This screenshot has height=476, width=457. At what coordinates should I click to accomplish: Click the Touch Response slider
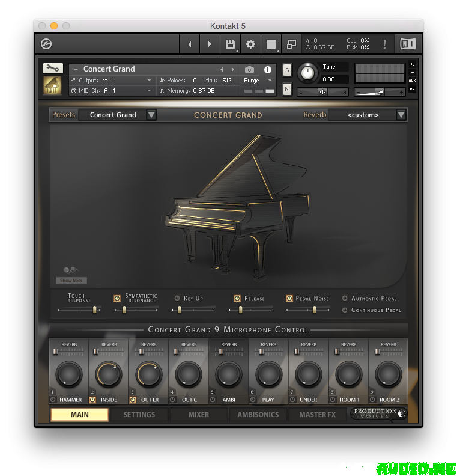tap(79, 310)
